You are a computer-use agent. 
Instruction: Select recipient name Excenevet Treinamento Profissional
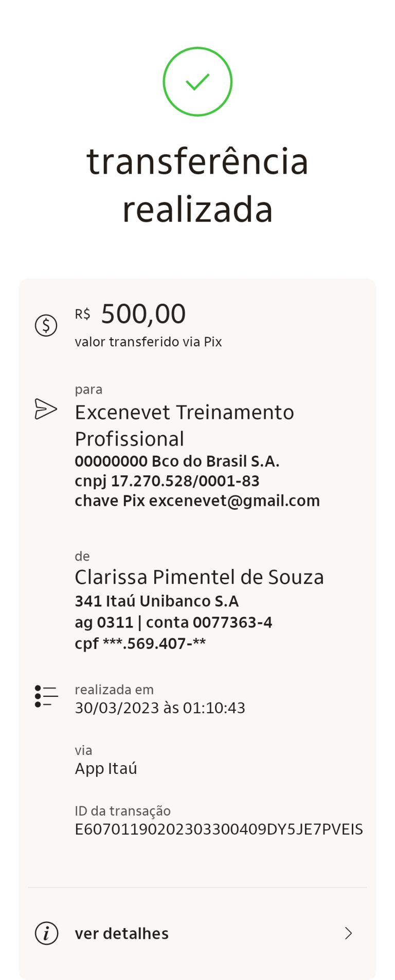(184, 426)
